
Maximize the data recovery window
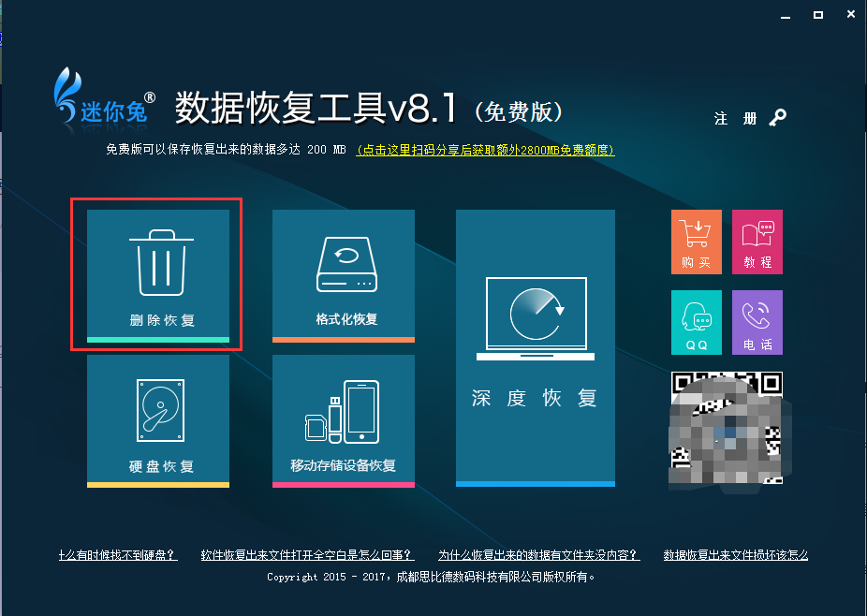pyautogui.click(x=818, y=15)
